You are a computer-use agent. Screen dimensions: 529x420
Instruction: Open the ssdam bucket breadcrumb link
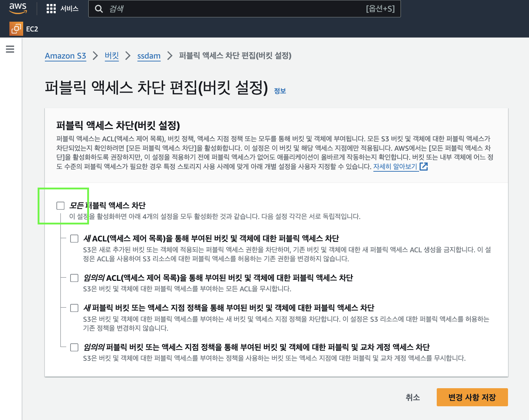click(149, 56)
